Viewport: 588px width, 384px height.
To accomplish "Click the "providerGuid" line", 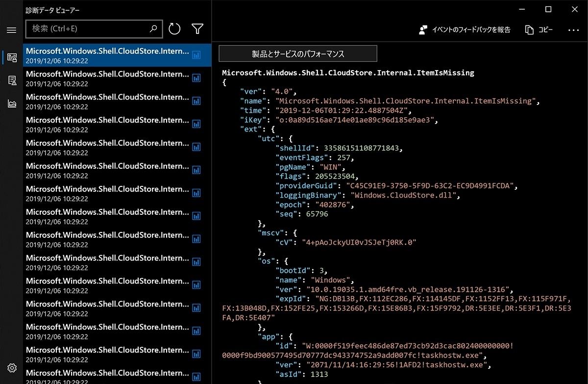I will click(x=396, y=186).
